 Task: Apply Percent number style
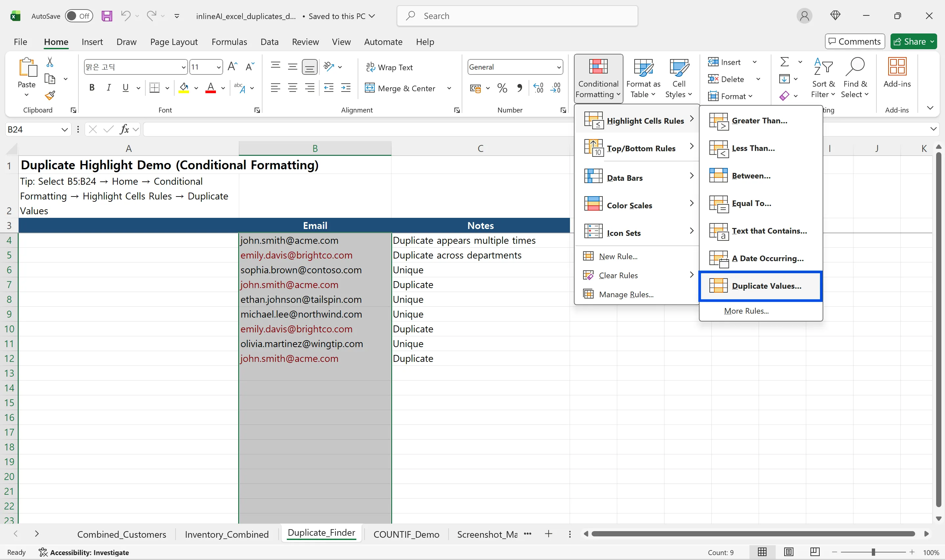pyautogui.click(x=502, y=88)
